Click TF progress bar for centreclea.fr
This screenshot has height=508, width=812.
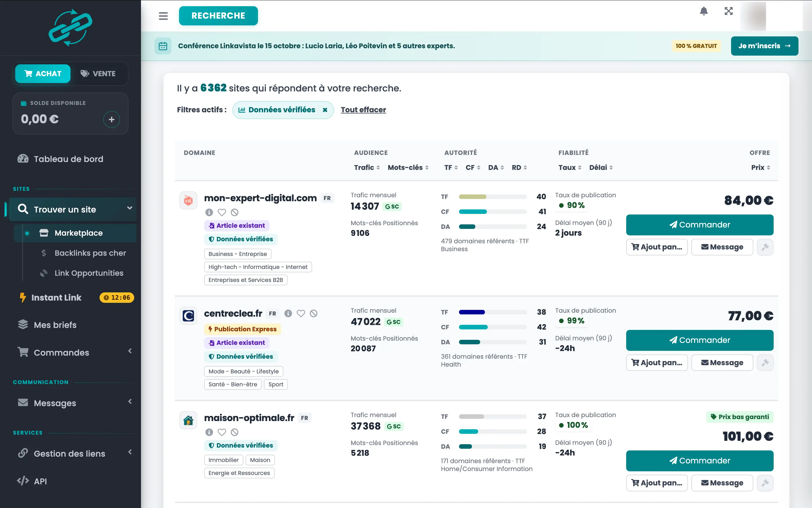click(x=493, y=312)
